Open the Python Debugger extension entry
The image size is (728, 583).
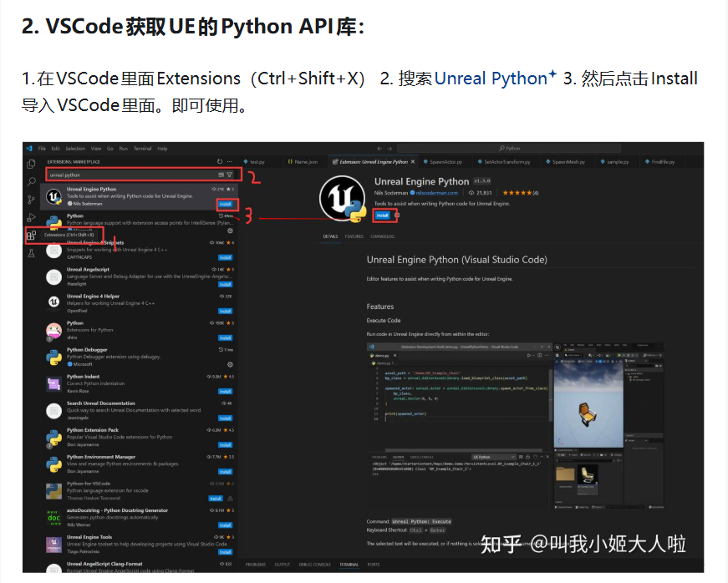[x=140, y=357]
